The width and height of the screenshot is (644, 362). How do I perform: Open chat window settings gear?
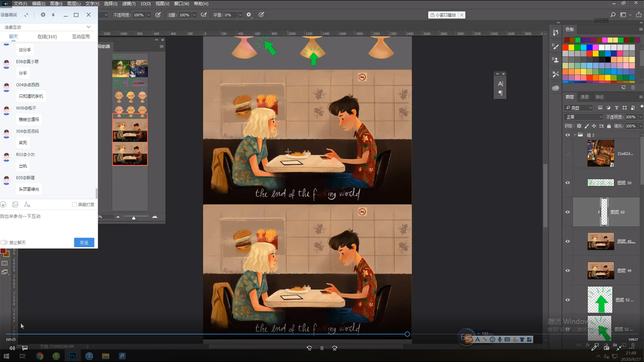pyautogui.click(x=43, y=15)
